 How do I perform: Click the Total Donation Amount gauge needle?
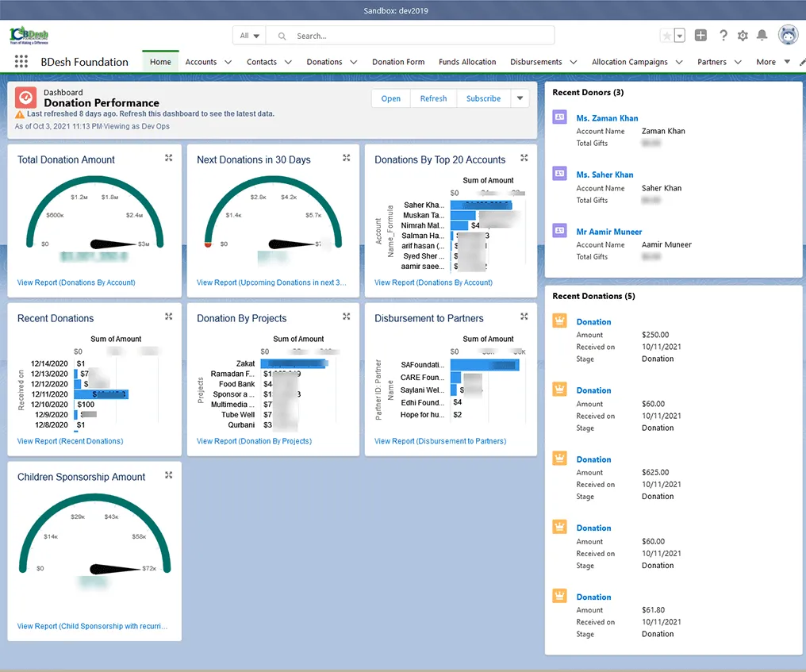pos(114,244)
